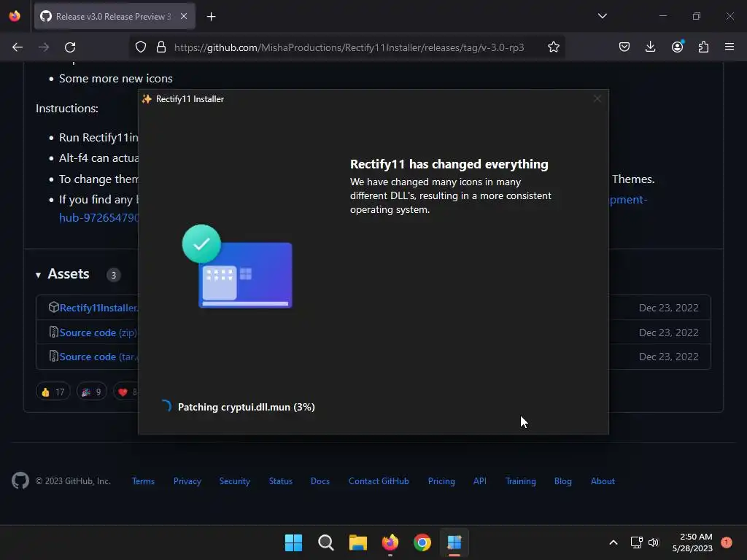Open the Firefox account icon
Viewport: 747px width, 560px height.
point(677,47)
